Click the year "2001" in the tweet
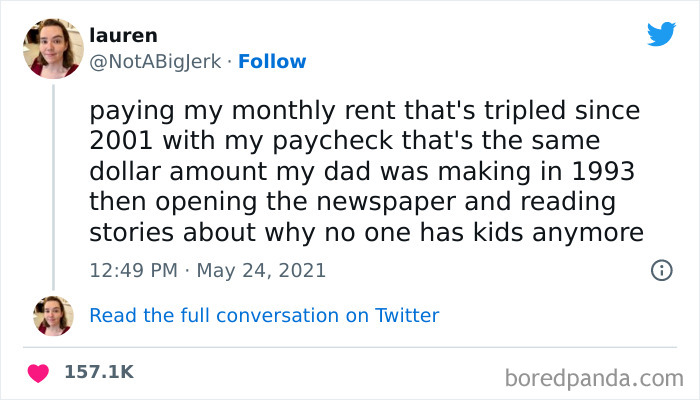Screen dimensions: 700x400 point(118,139)
